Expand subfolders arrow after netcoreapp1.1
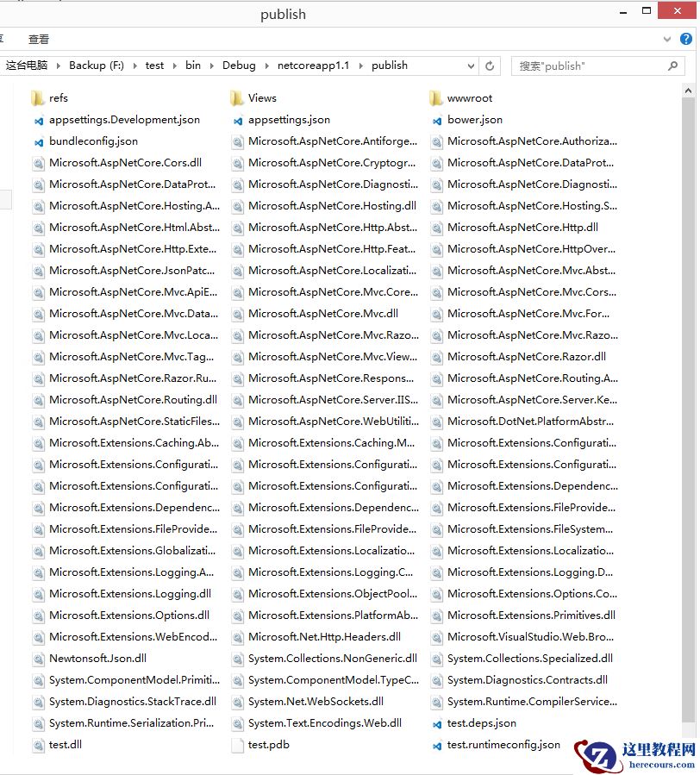The height and width of the screenshot is (775, 700). (x=361, y=66)
